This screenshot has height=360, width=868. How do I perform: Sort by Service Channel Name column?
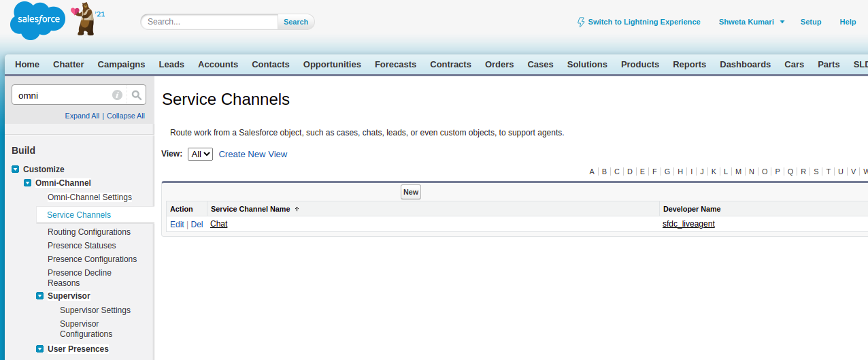[x=250, y=209]
